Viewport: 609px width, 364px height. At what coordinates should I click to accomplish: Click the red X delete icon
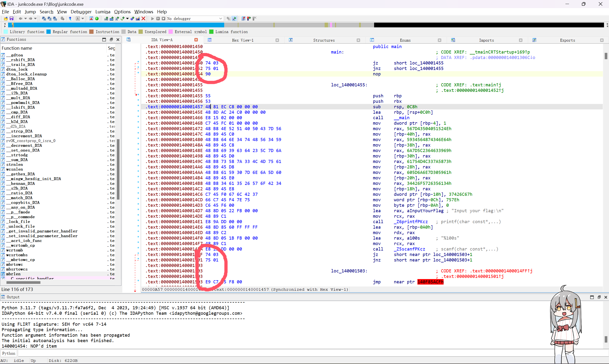click(x=144, y=19)
